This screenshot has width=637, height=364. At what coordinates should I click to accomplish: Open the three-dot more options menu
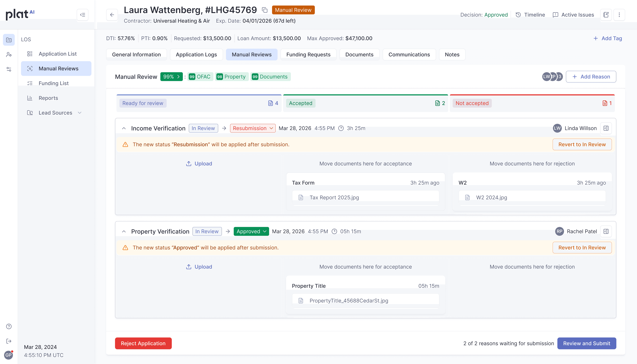(x=619, y=15)
